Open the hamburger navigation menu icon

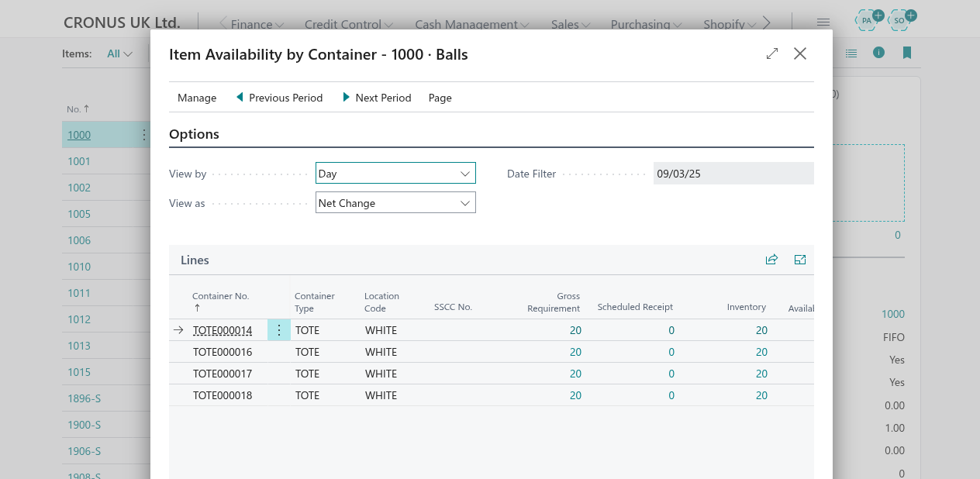(823, 22)
